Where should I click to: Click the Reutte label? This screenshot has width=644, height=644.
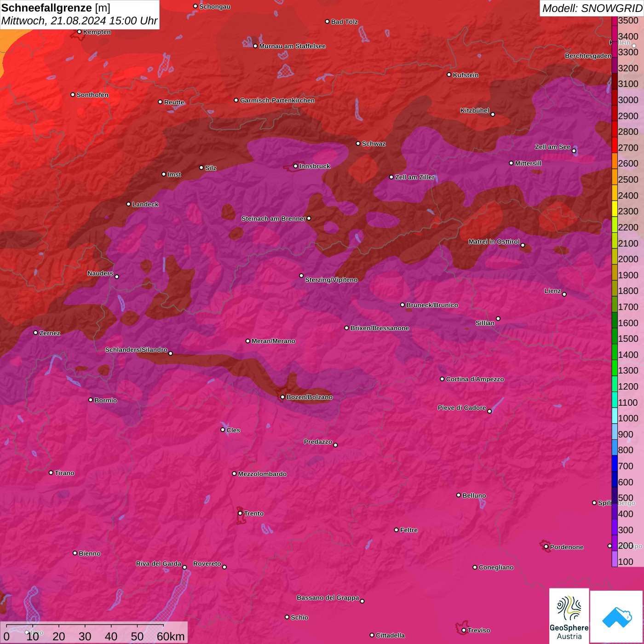pos(174,102)
